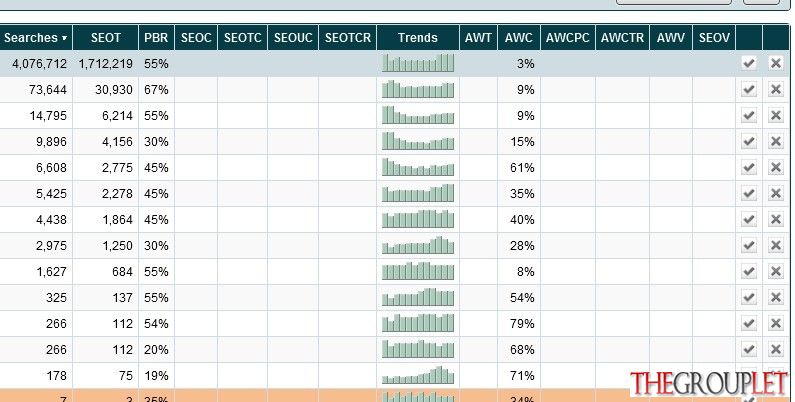
Task: Remove the 4,438 searches row
Action: (x=776, y=219)
